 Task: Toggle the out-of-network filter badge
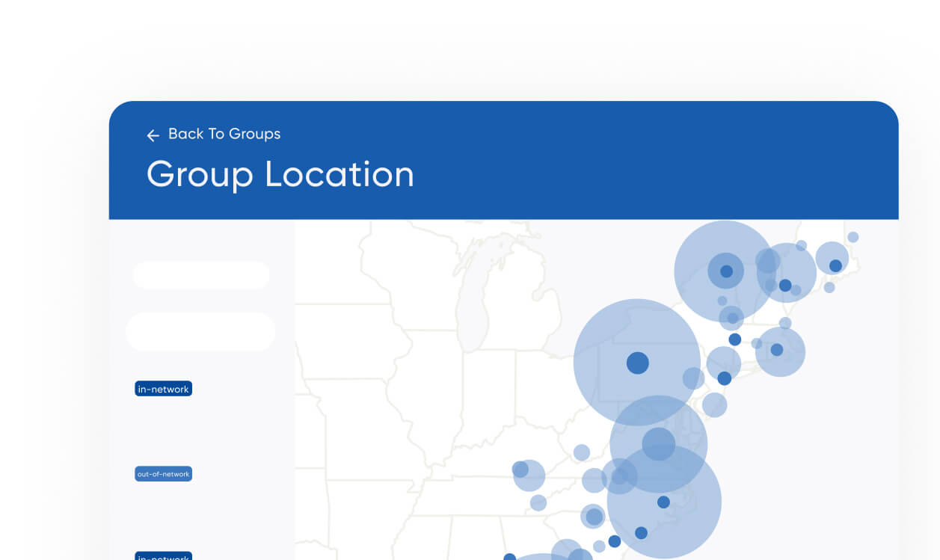pos(163,473)
